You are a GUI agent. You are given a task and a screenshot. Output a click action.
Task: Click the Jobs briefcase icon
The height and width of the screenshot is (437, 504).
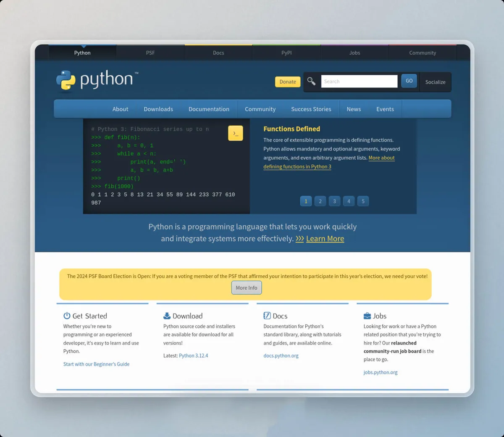point(367,316)
